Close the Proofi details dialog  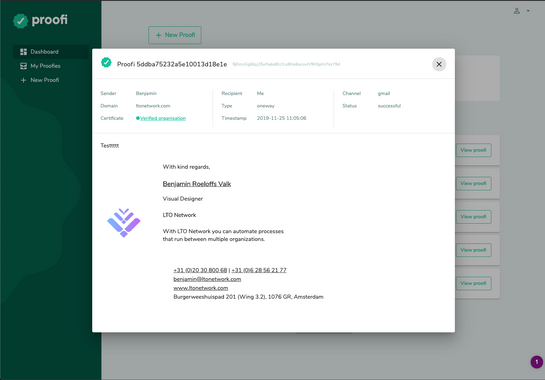[439, 64]
